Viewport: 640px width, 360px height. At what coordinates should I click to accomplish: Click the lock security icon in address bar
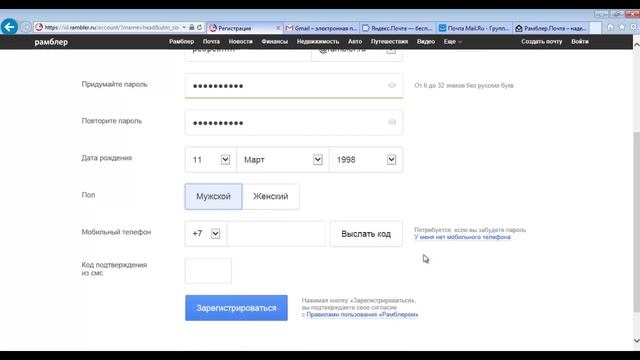click(191, 27)
